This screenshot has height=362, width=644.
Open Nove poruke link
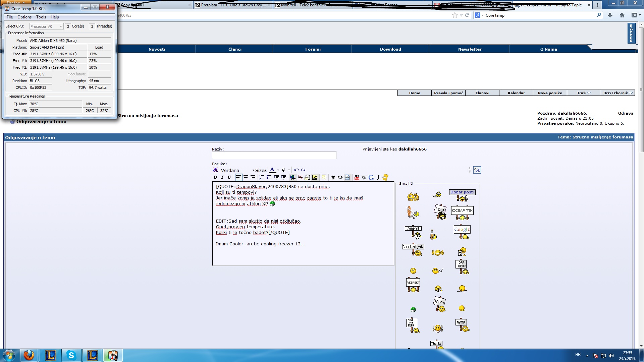pos(550,93)
